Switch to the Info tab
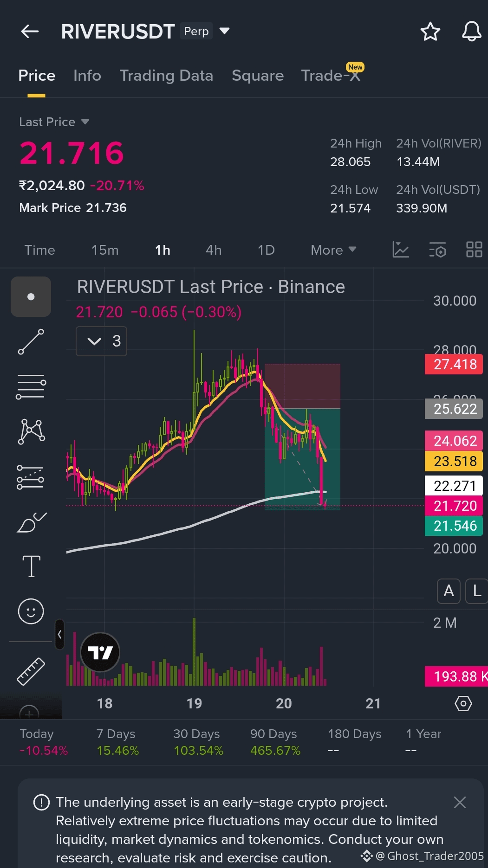 (87, 76)
